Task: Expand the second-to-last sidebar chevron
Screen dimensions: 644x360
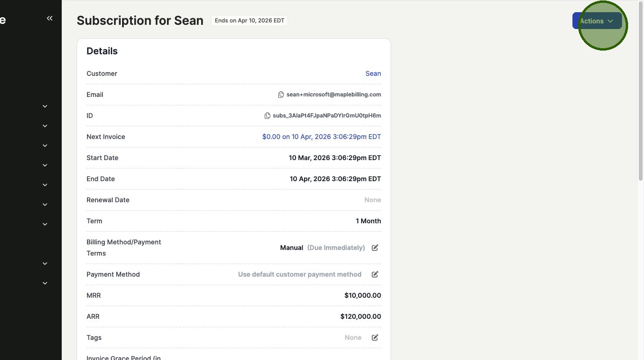Action: coord(45,264)
